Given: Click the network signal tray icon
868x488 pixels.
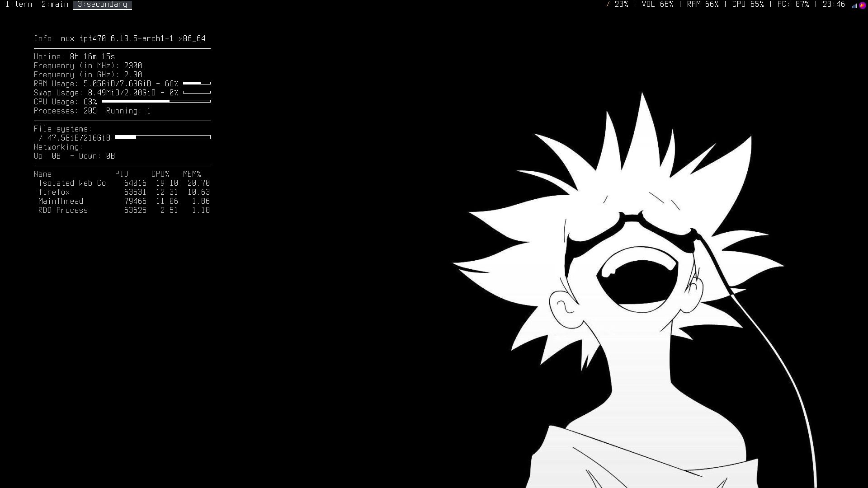Looking at the screenshot, I should [854, 5].
